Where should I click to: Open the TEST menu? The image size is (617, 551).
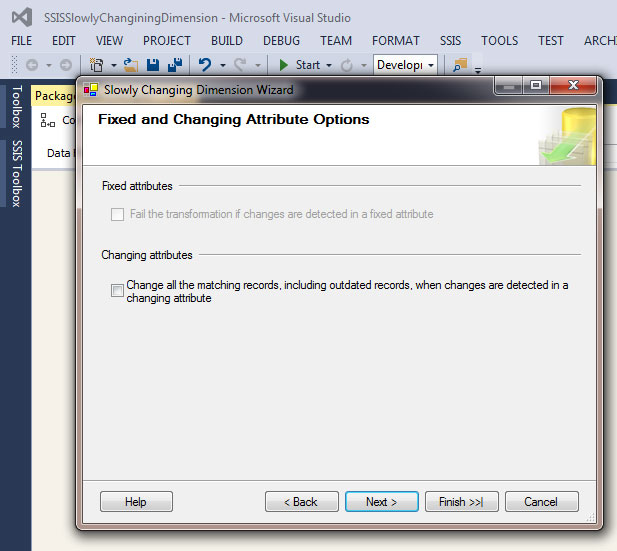click(x=551, y=41)
